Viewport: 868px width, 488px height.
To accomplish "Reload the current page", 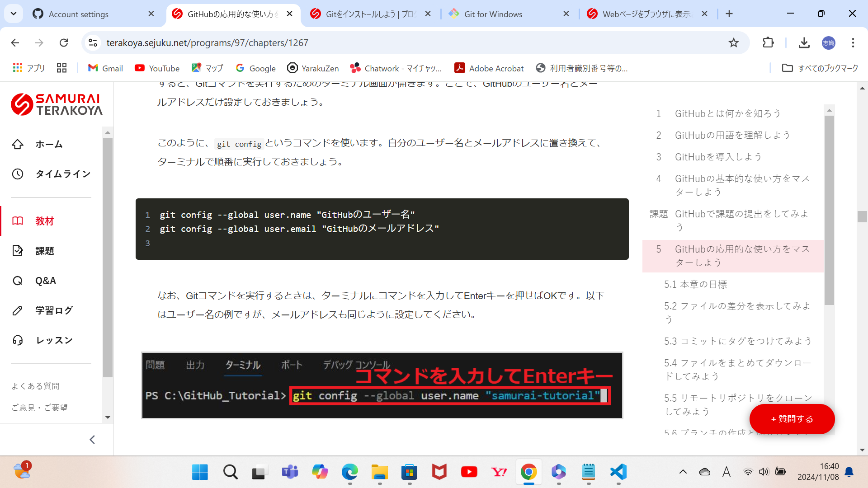I will [x=64, y=42].
